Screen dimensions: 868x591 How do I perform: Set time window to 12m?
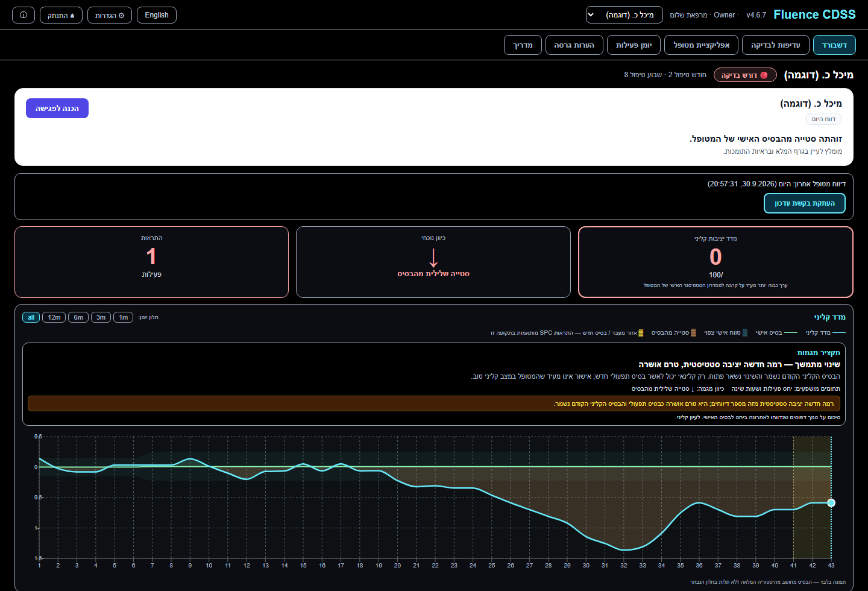54,317
